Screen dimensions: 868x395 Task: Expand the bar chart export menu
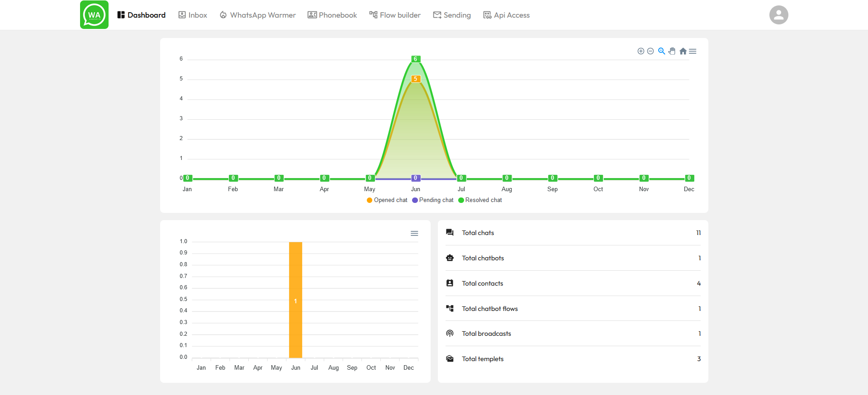[x=414, y=233]
